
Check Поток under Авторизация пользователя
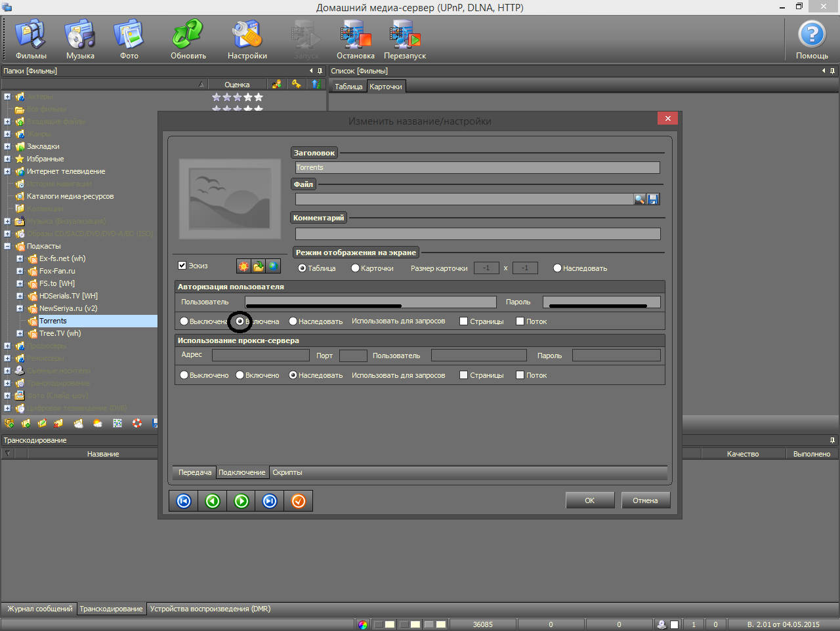click(520, 321)
